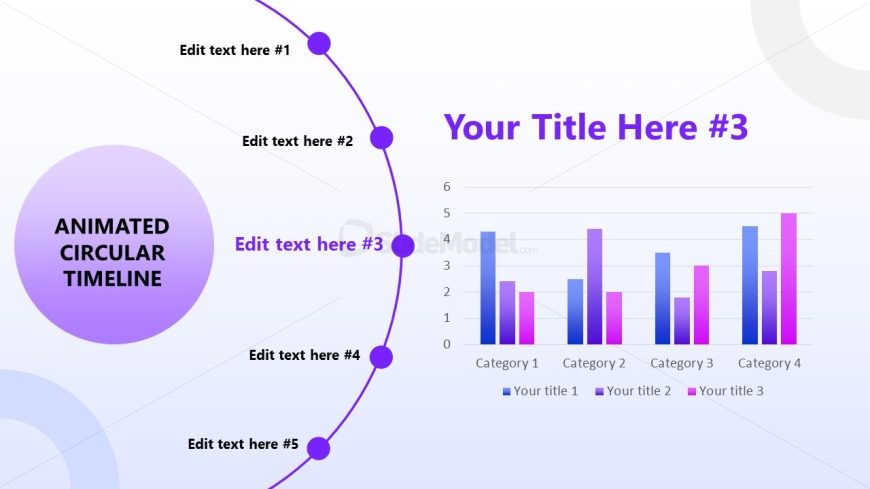Click the "Your title 1" legend swatch
The height and width of the screenshot is (489, 870).
(507, 391)
